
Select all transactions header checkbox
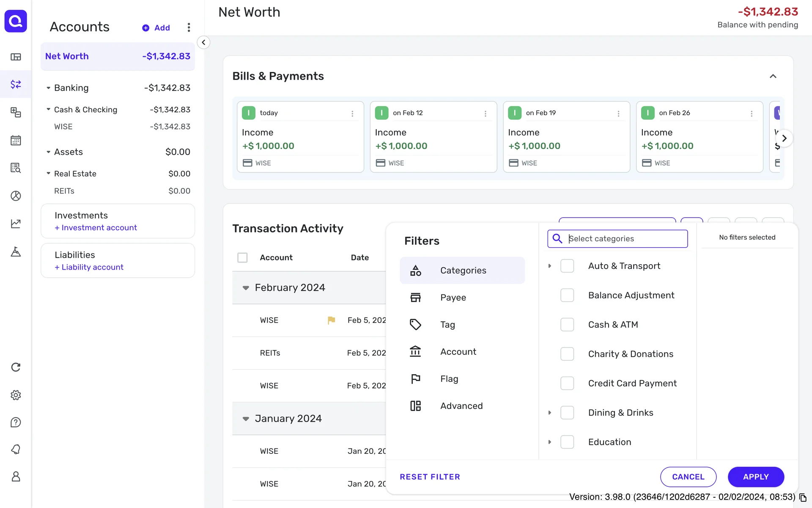click(242, 258)
